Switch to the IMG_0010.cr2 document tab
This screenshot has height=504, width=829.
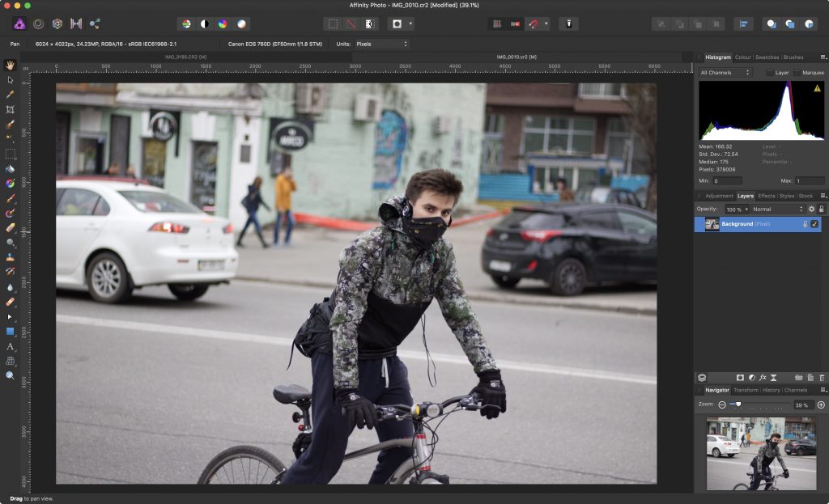pos(516,57)
